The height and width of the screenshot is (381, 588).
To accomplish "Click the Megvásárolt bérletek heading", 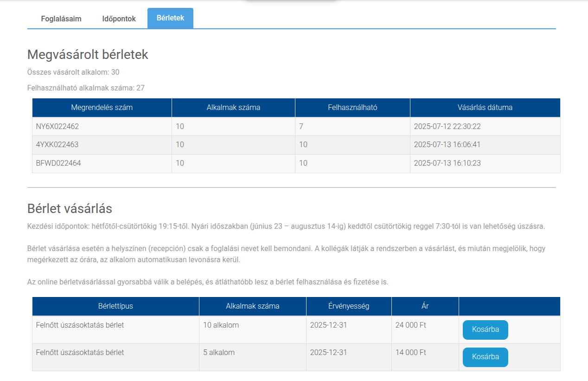I will click(x=88, y=55).
